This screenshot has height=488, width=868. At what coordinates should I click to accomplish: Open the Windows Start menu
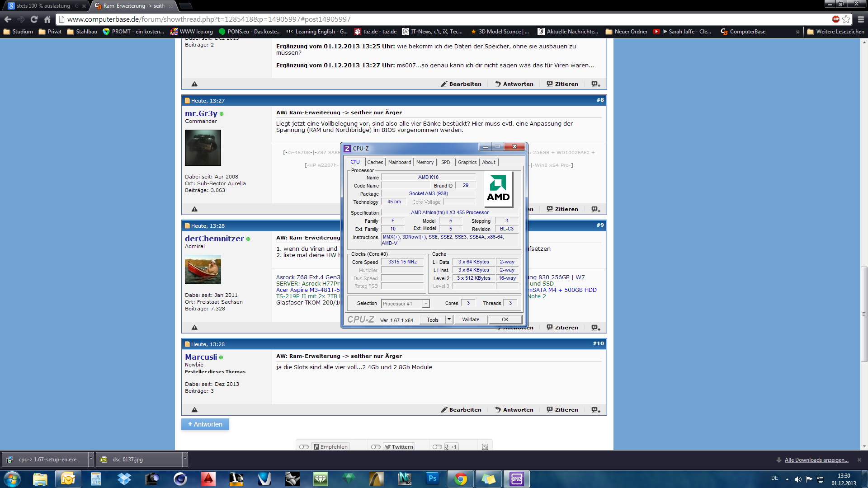12,479
